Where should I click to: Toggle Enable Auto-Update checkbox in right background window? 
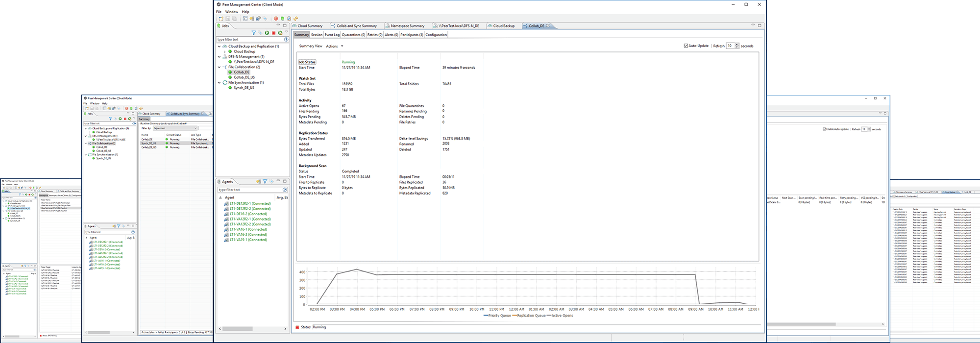point(824,129)
